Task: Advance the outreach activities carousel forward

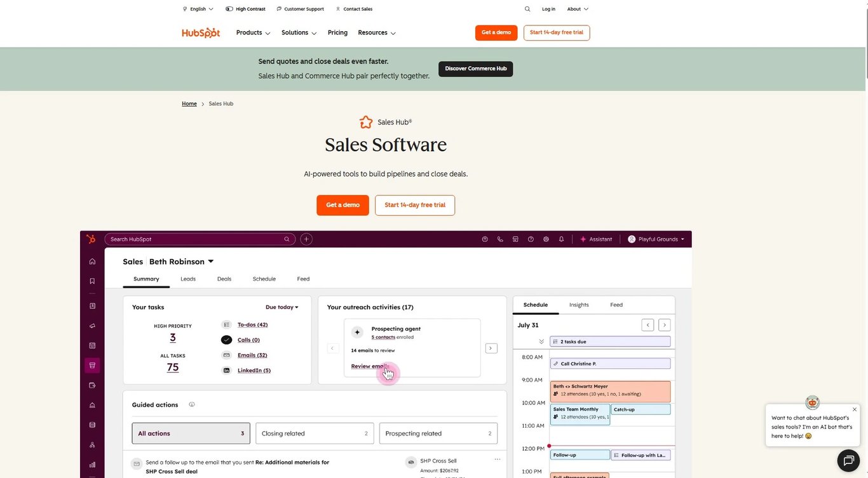Action: pos(491,348)
